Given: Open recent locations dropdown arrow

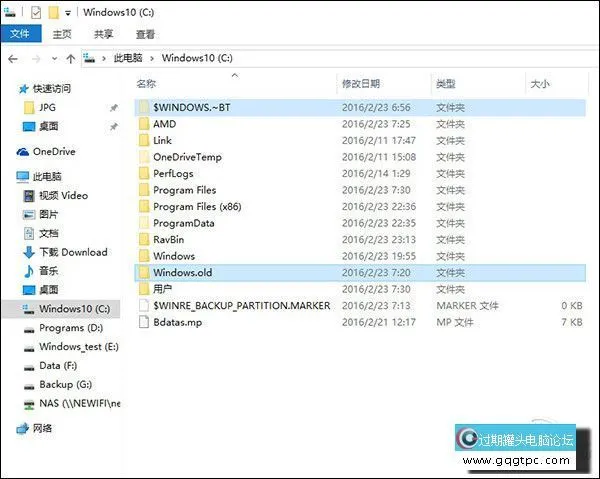Looking at the screenshot, I should coord(54,59).
